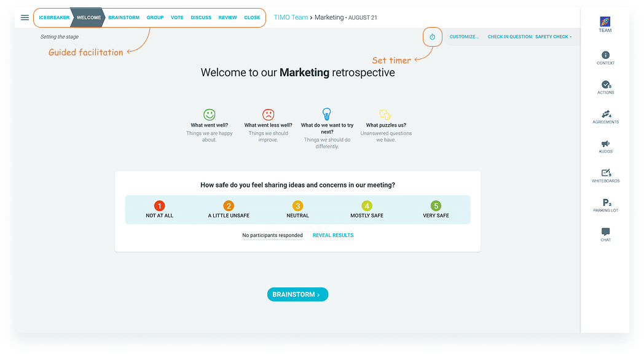Open the Whiteboards panel
This screenshot has height=355, width=644.
(x=606, y=176)
